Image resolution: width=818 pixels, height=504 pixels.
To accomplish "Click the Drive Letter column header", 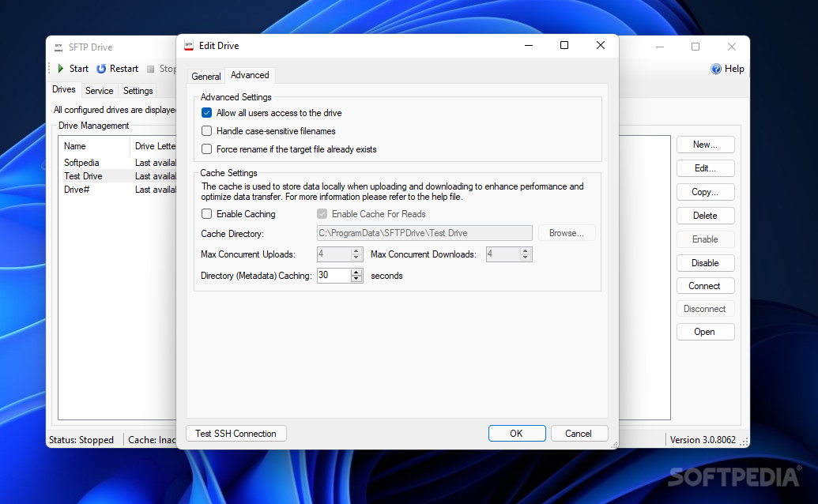I will (155, 146).
